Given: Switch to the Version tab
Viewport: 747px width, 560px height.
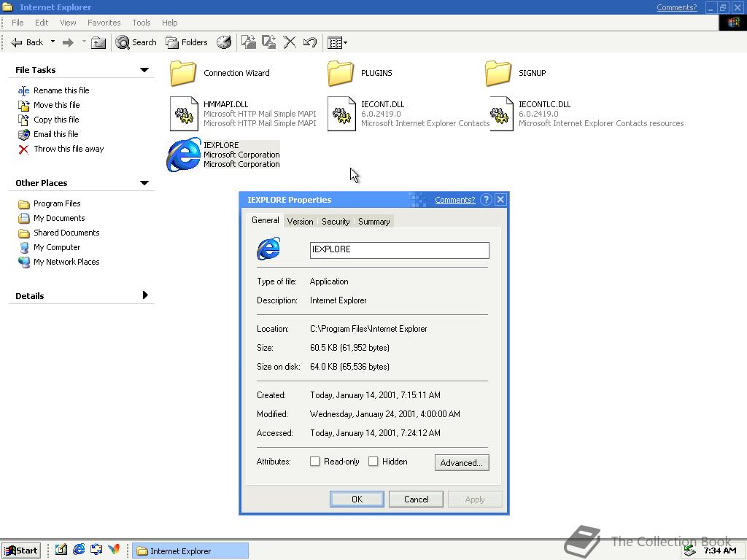Looking at the screenshot, I should click(300, 222).
